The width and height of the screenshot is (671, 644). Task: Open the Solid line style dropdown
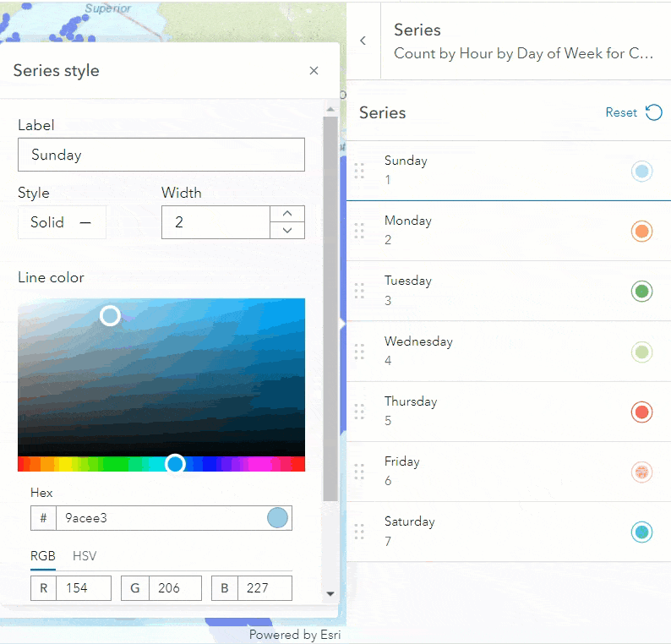(62, 222)
